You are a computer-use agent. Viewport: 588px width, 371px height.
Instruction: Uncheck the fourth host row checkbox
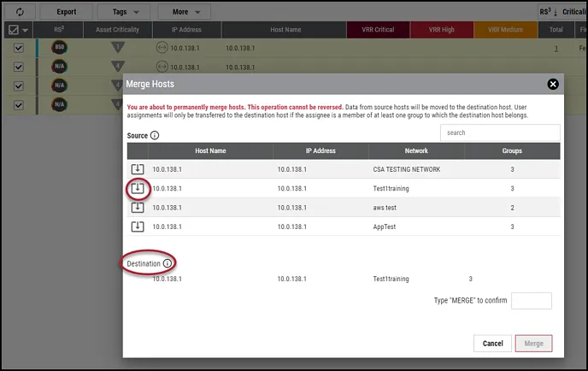point(19,105)
